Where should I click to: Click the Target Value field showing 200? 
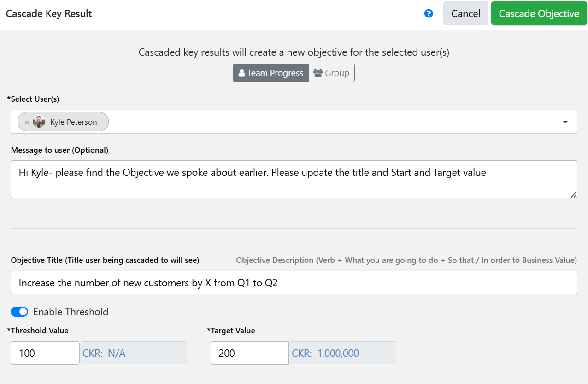[250, 353]
